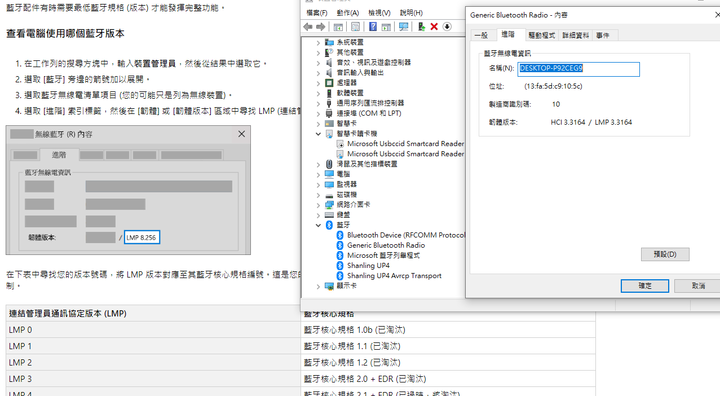Expand the 音效、視訊及遊戲控制器 node
The image size is (720, 396).
318,62
